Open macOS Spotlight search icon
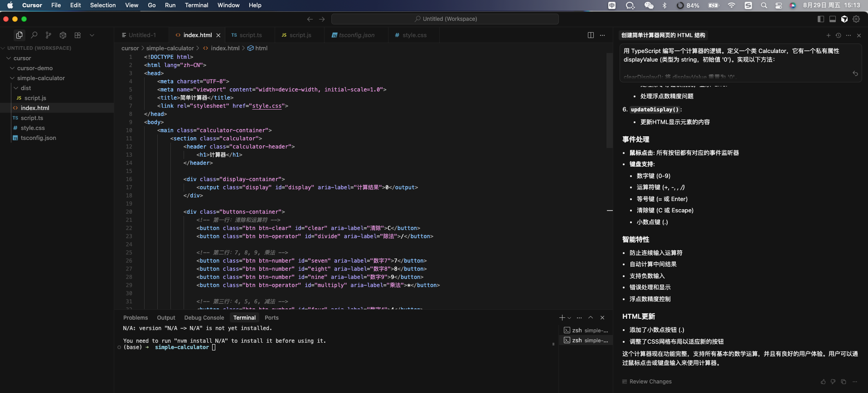 click(x=764, y=5)
